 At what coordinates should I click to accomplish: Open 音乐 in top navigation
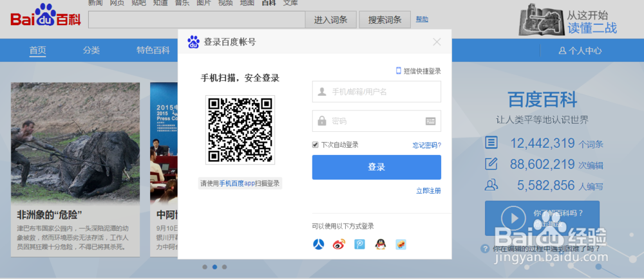click(x=182, y=3)
